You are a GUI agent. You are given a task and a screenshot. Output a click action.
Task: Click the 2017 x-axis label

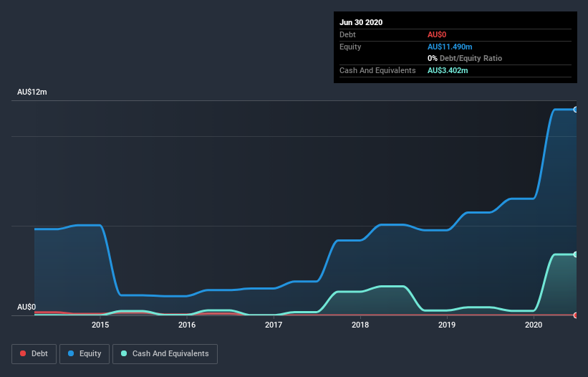click(x=274, y=325)
